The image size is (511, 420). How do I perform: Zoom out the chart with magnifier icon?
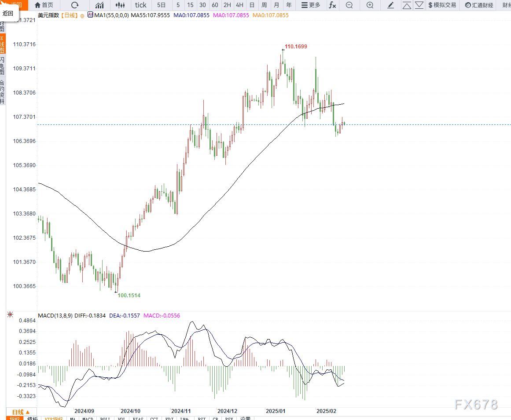click(x=349, y=5)
